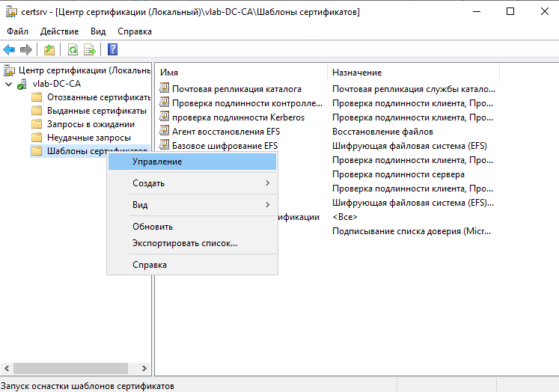Screen dimensions: 559x392
Task: Click the Проверка подлинности контроллера template icon
Action: click(164, 102)
